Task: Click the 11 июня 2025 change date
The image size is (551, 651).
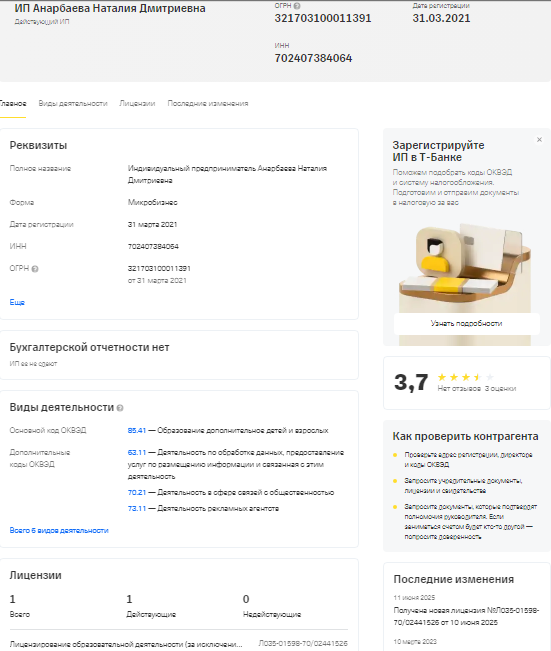Action: (414, 598)
